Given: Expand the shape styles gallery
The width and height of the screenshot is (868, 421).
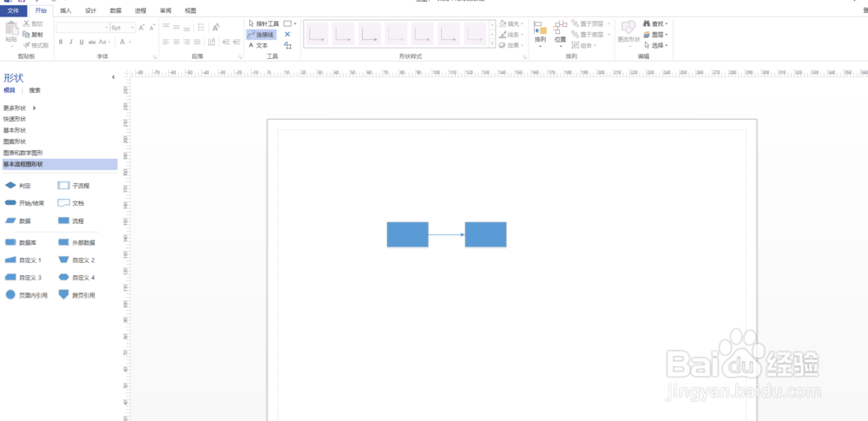Looking at the screenshot, I should pos(492,43).
